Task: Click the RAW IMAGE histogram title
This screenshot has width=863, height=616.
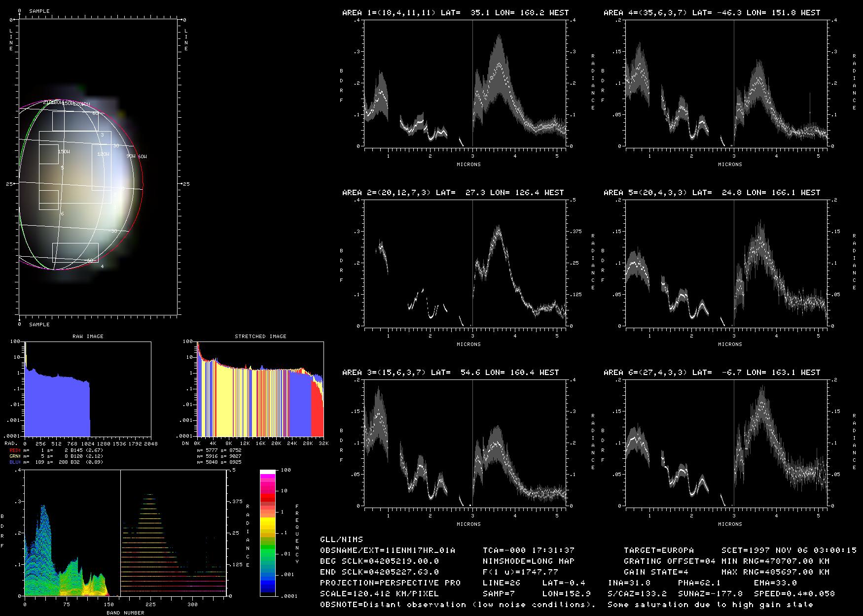Action: point(88,337)
